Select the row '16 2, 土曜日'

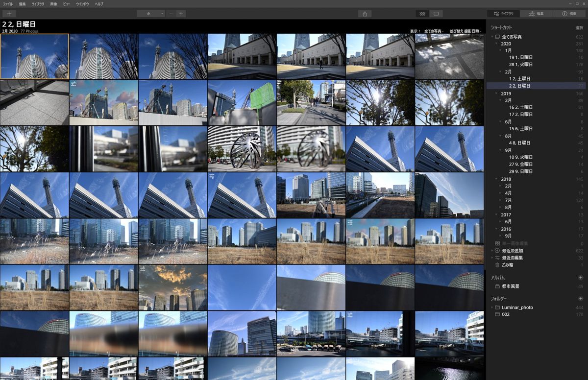coord(537,107)
